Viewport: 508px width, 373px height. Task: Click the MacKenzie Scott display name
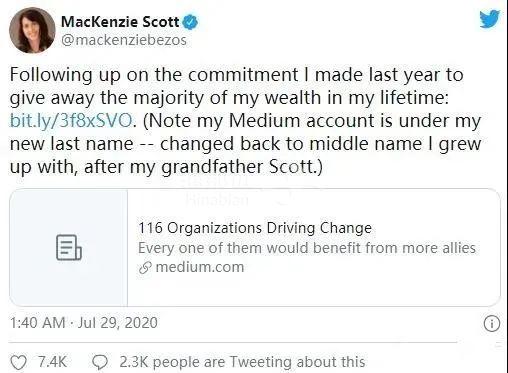click(120, 22)
